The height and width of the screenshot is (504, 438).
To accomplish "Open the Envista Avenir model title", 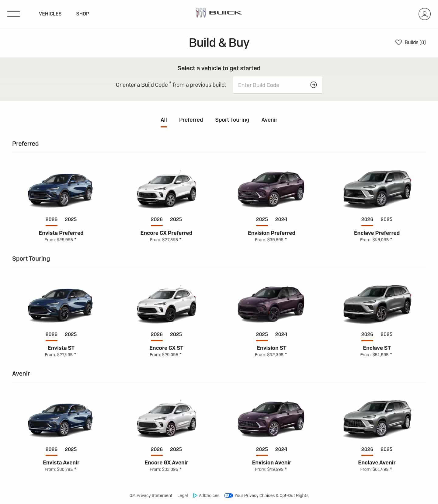I will click(61, 463).
